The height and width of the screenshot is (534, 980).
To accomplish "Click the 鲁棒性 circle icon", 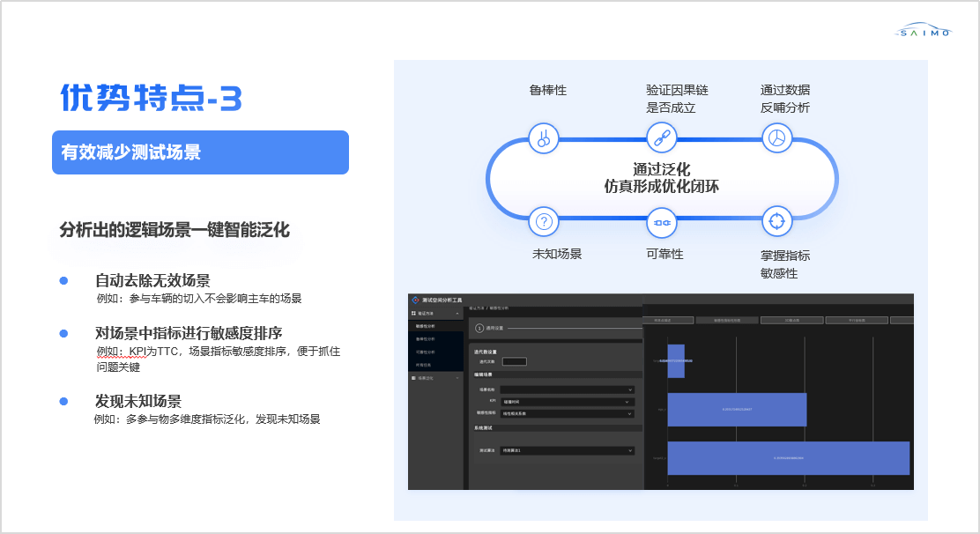I will click(x=544, y=137).
